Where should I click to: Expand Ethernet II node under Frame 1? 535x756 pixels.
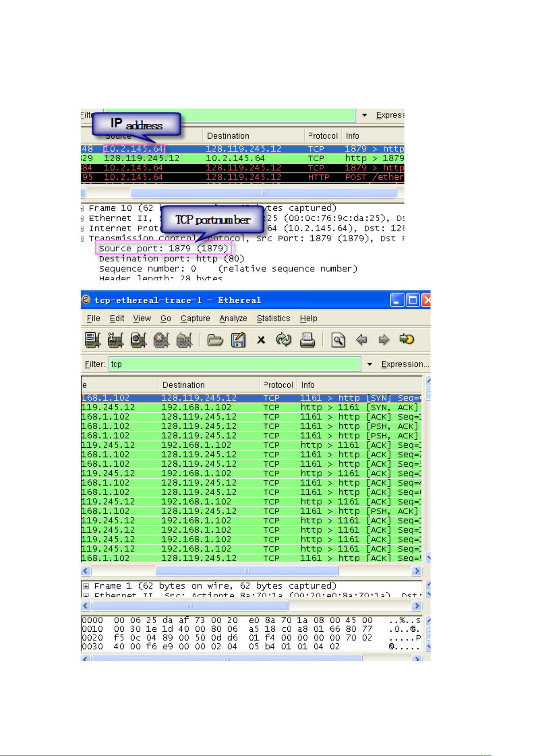point(85,595)
